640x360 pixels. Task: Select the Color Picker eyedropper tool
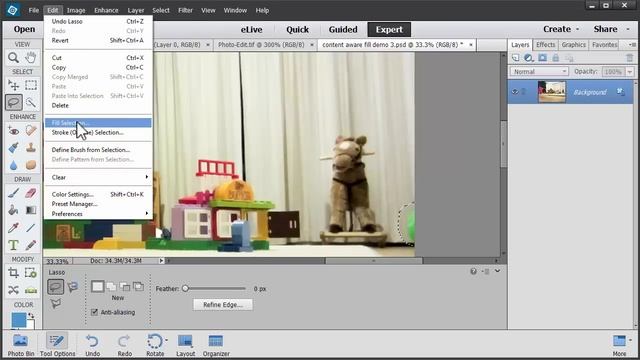point(13,228)
